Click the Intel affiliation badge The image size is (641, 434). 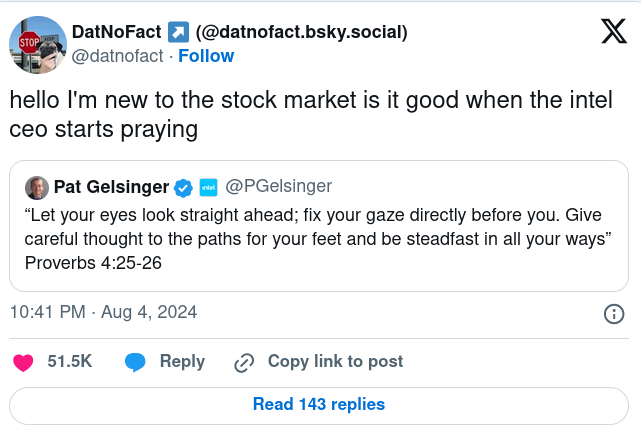209,187
